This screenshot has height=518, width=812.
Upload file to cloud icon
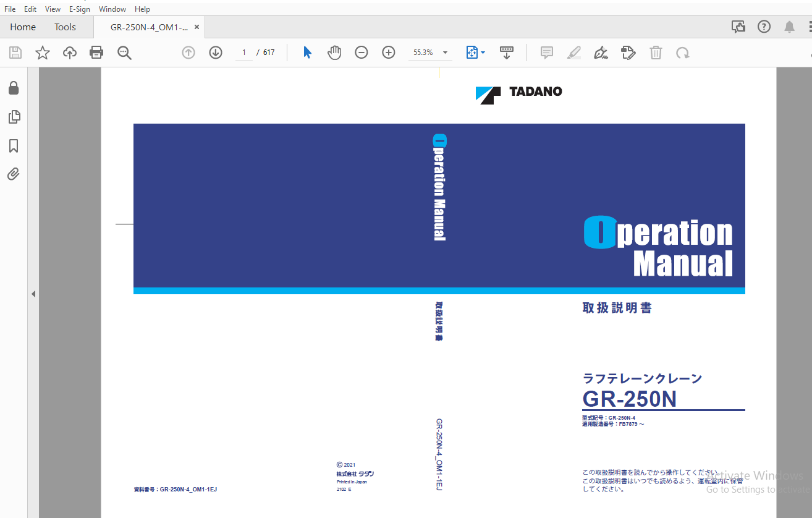[70, 53]
